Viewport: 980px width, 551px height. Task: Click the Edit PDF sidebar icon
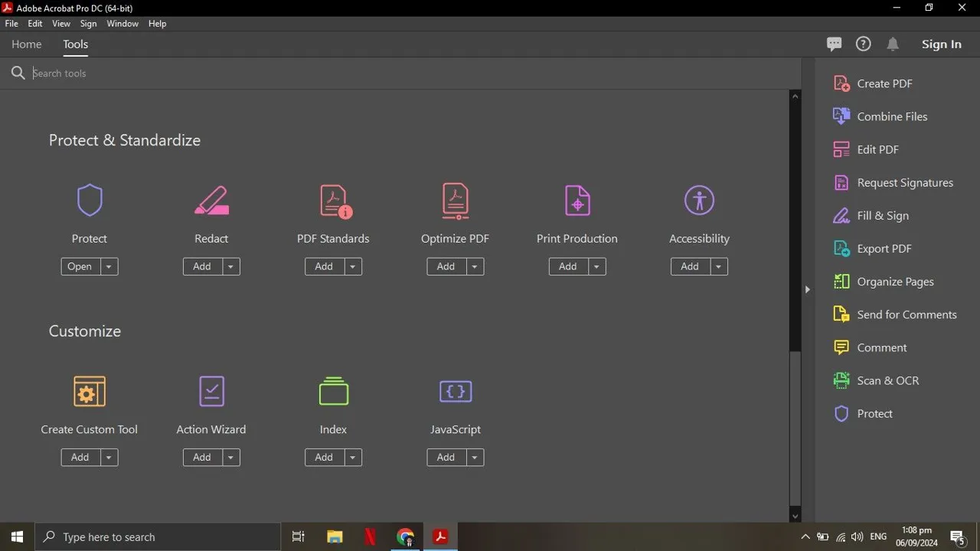tap(841, 149)
